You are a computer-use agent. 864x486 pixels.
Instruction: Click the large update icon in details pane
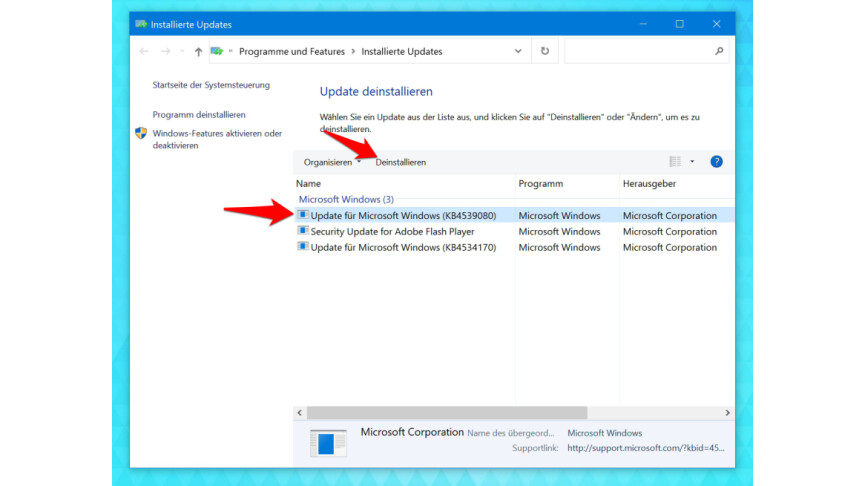[x=328, y=442]
